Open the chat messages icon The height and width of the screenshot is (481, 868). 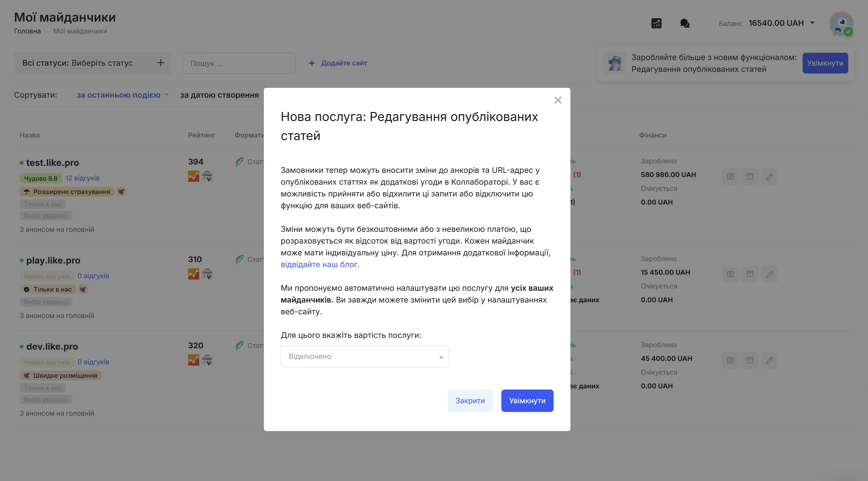684,23
